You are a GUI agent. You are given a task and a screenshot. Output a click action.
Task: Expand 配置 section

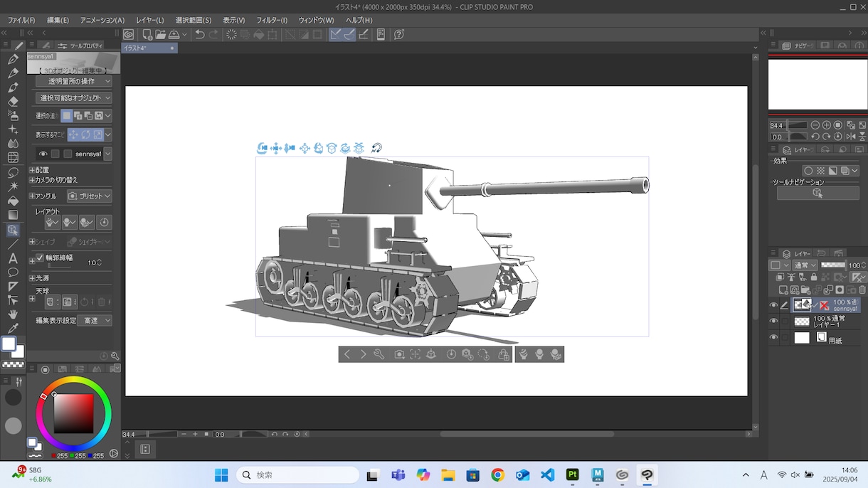click(32, 170)
